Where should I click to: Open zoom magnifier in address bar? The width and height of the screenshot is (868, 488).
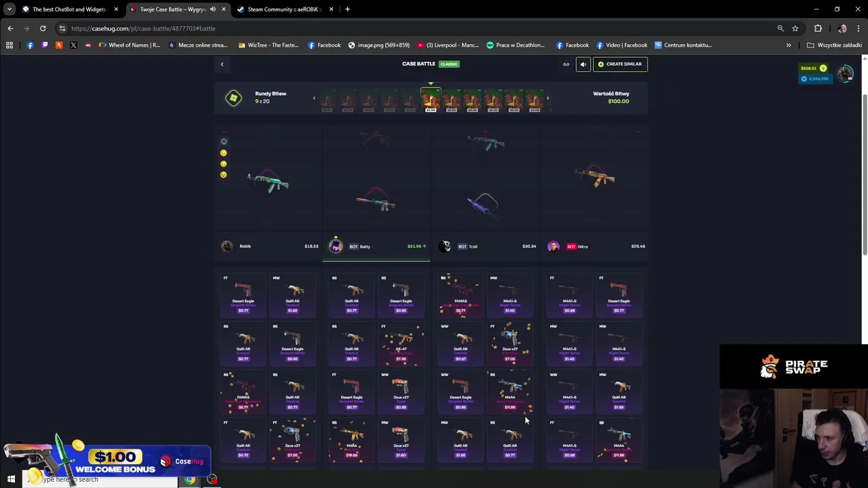pyautogui.click(x=781, y=28)
